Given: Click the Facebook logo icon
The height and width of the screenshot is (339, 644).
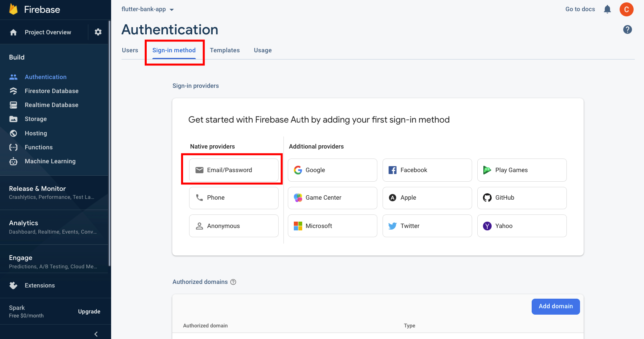Looking at the screenshot, I should [393, 170].
